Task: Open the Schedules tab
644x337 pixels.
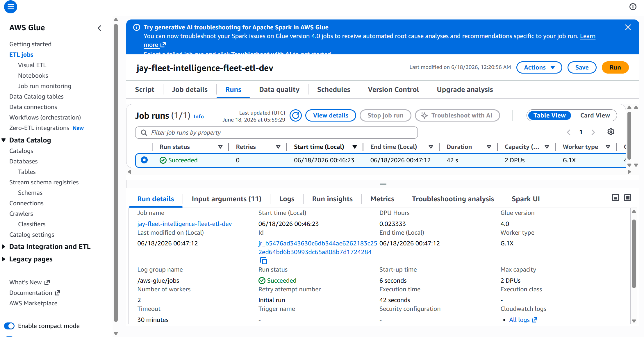Action: click(x=333, y=90)
